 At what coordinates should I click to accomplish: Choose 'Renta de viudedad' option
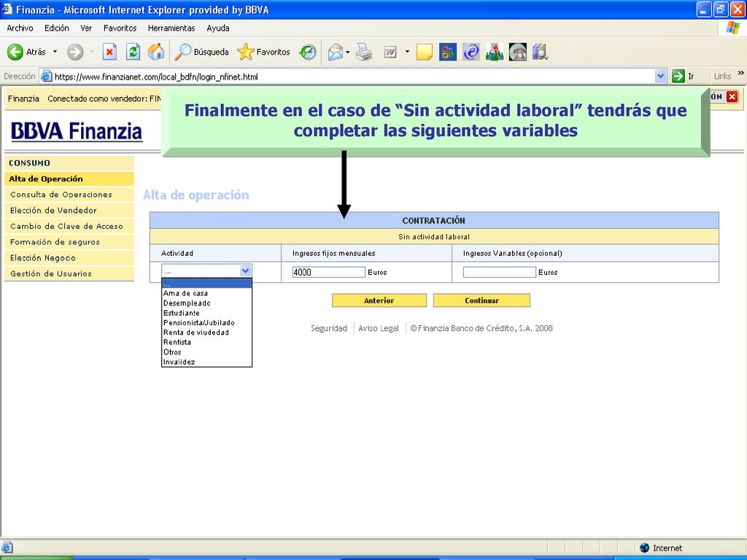click(206, 332)
